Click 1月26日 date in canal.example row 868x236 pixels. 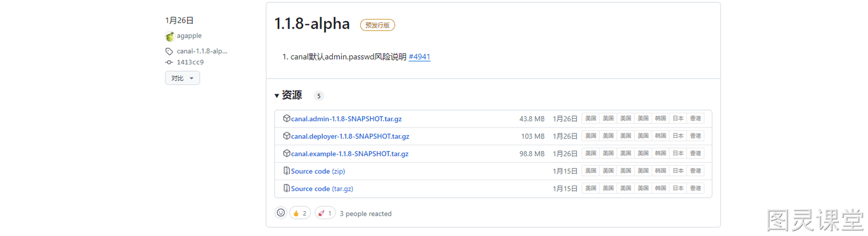pyautogui.click(x=565, y=154)
